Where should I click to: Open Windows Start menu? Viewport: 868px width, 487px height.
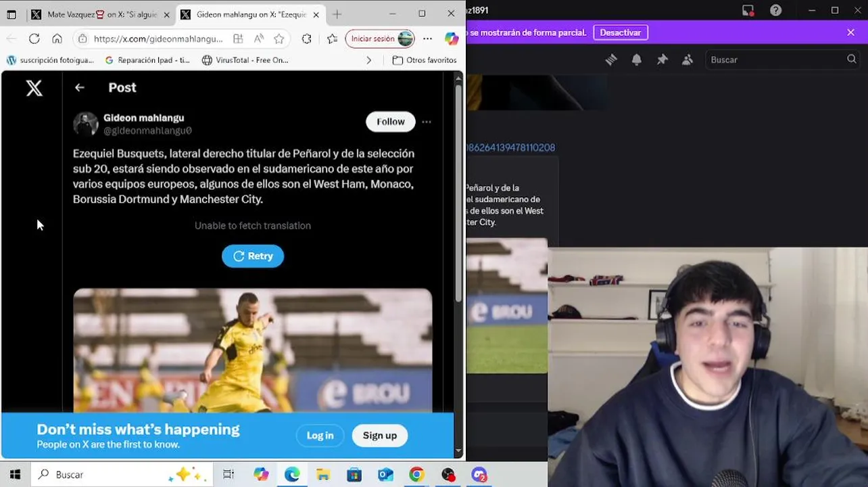point(15,475)
